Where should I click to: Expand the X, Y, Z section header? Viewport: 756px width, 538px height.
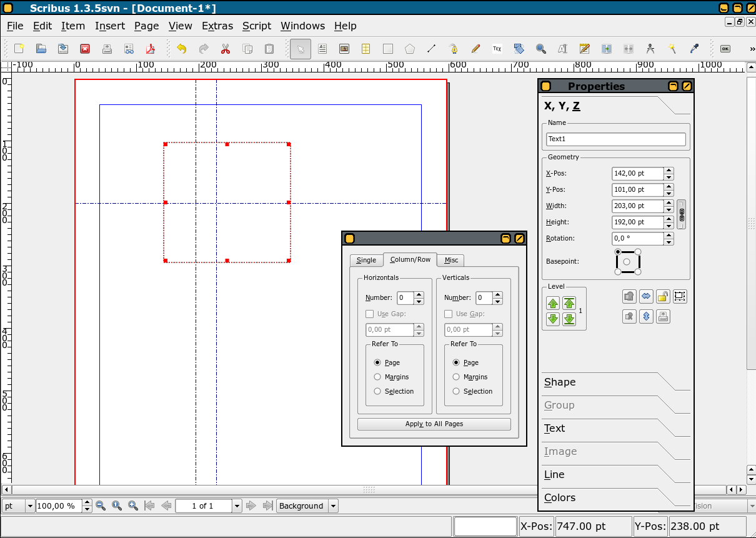(615, 106)
